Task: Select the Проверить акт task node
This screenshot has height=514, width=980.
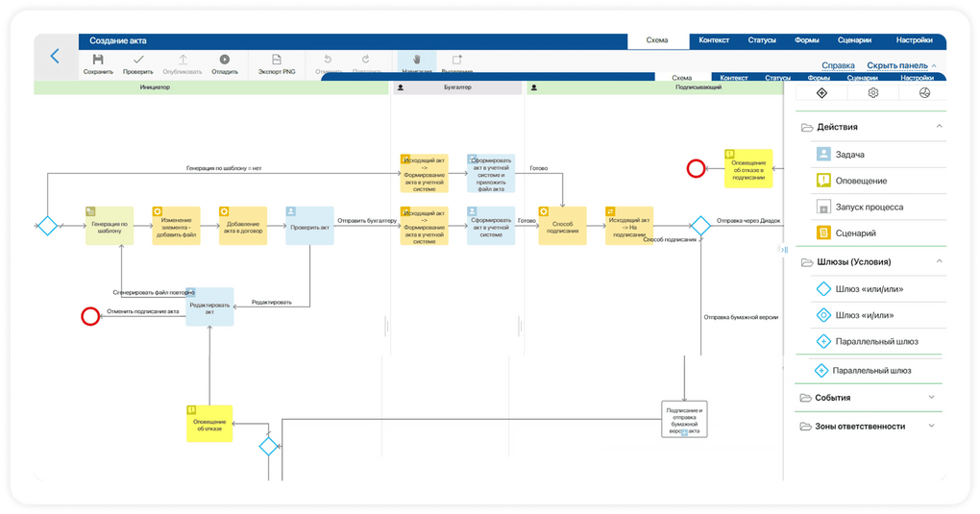Action: [309, 226]
